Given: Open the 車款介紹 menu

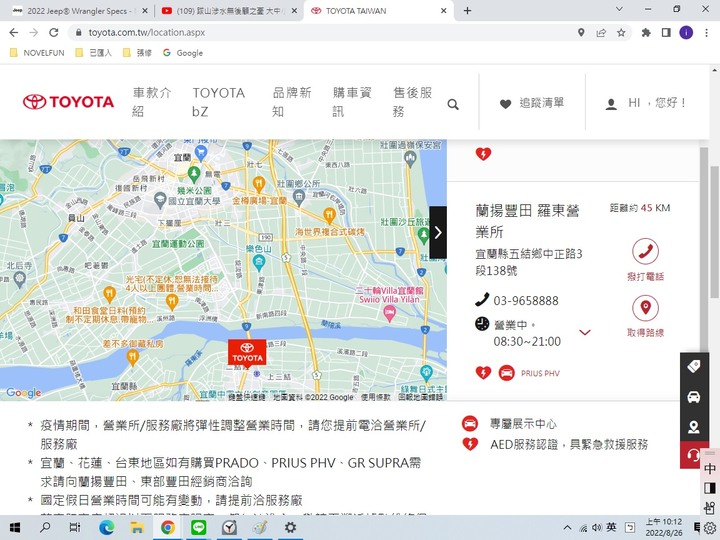Looking at the screenshot, I should pos(152,101).
